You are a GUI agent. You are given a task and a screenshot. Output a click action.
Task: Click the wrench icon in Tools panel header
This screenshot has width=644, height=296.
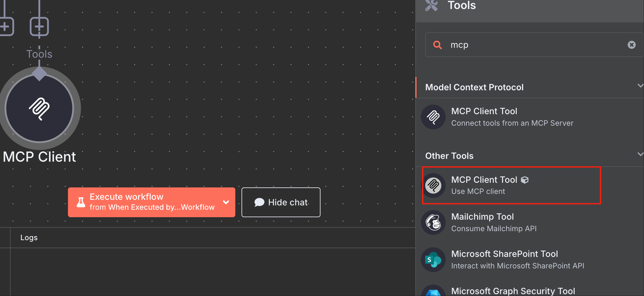pos(431,5)
